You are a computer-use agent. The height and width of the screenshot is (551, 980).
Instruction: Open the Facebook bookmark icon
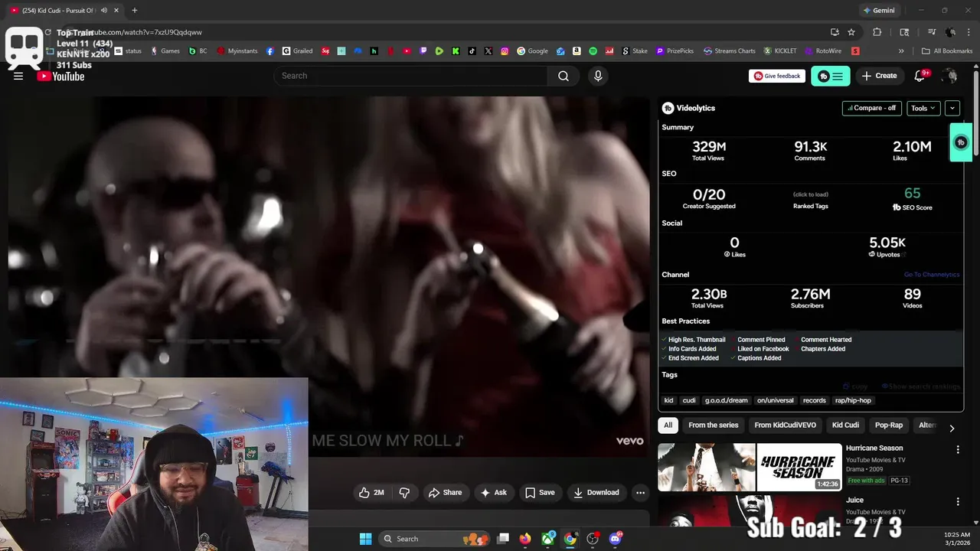coord(270,51)
